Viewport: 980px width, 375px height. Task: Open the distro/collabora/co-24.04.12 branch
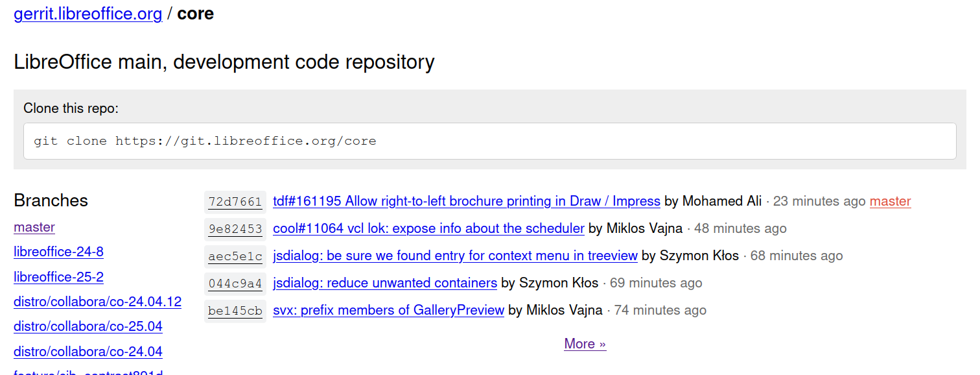pyautogui.click(x=97, y=302)
